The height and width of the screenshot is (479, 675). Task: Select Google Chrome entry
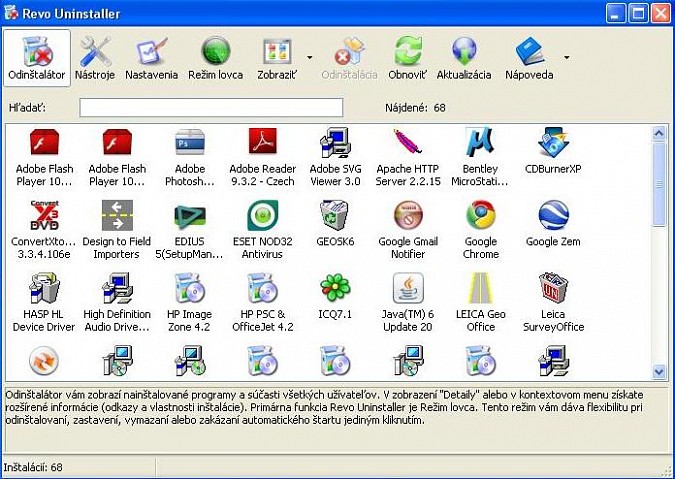pyautogui.click(x=480, y=230)
